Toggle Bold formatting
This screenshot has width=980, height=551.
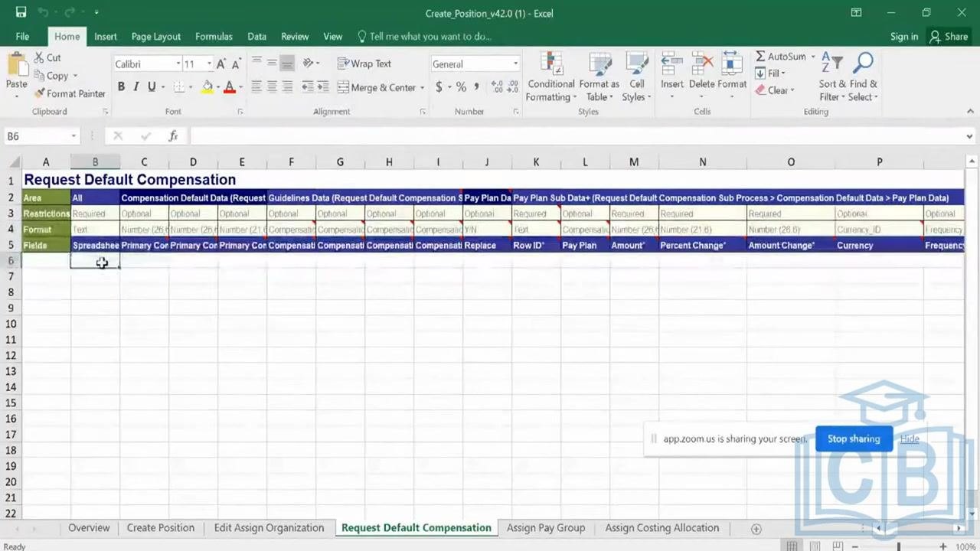point(121,87)
